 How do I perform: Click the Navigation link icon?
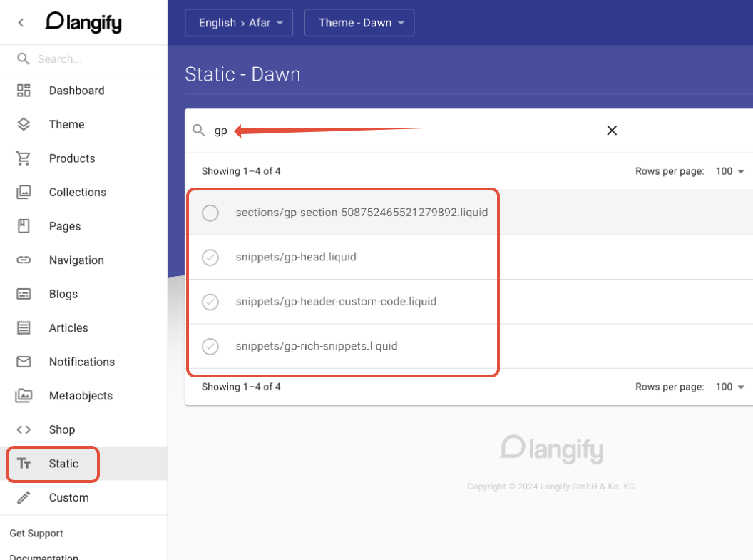click(x=24, y=260)
